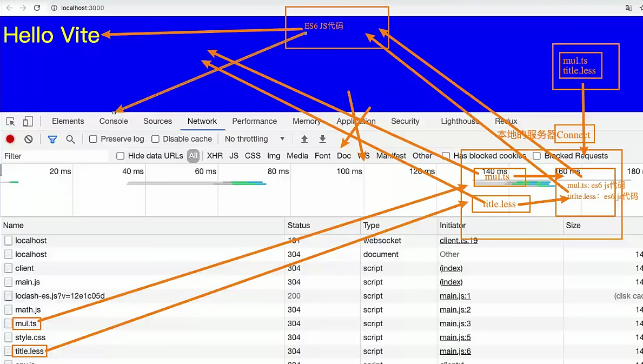Select the lodash-es.js request row
643x364 pixels.
click(x=59, y=296)
